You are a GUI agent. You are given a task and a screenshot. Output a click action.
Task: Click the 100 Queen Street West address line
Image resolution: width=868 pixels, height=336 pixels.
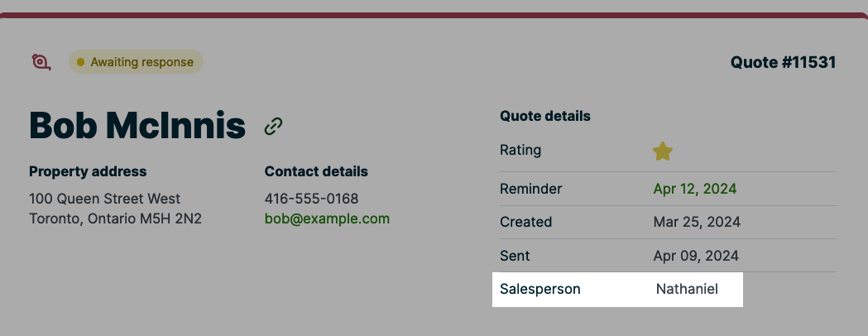point(104,199)
